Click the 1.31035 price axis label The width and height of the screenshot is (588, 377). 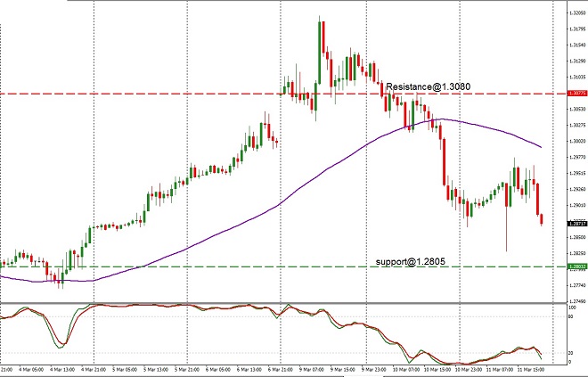pyautogui.click(x=577, y=77)
